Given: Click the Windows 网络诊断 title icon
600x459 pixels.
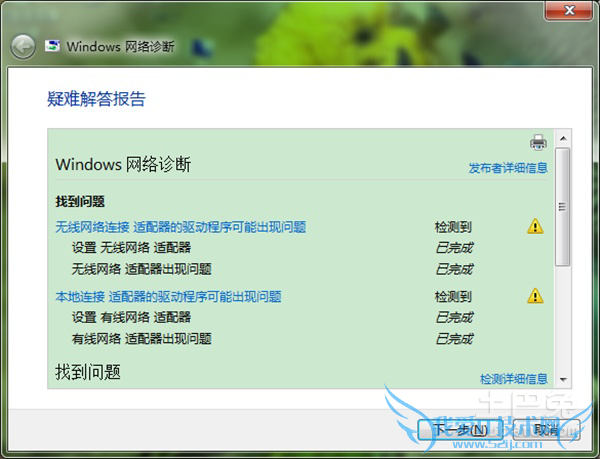Looking at the screenshot, I should pyautogui.click(x=52, y=46).
